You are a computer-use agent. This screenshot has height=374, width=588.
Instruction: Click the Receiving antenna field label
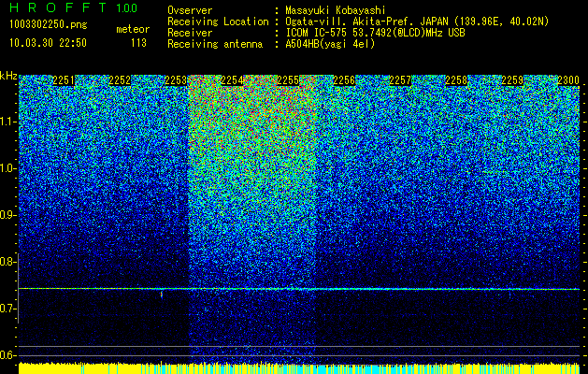pyautogui.click(x=215, y=44)
